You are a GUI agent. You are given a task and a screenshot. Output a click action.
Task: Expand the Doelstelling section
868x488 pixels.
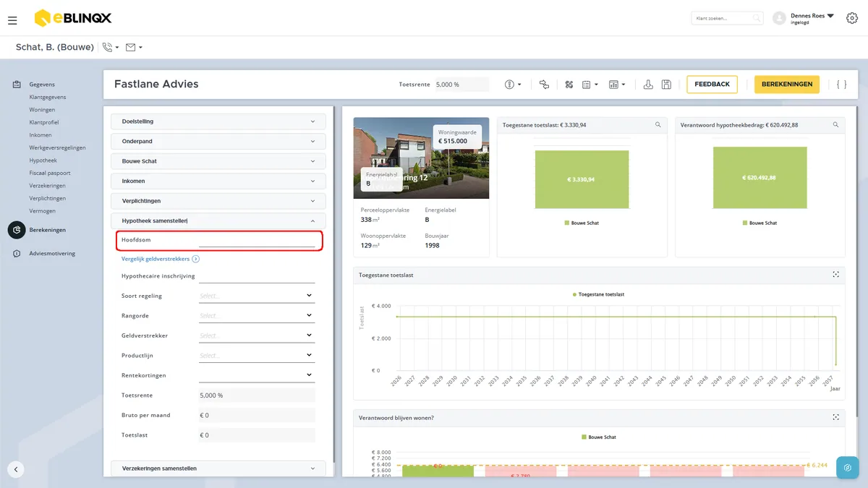tap(218, 121)
